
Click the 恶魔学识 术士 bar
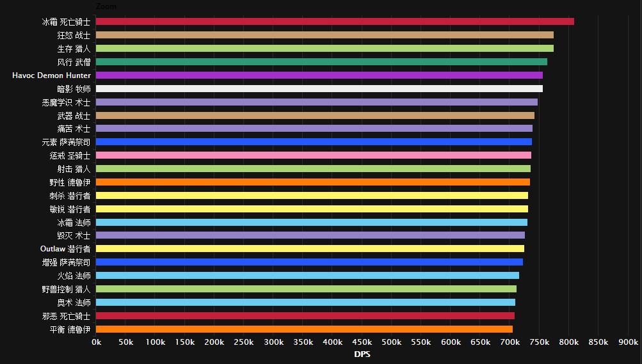[317, 102]
